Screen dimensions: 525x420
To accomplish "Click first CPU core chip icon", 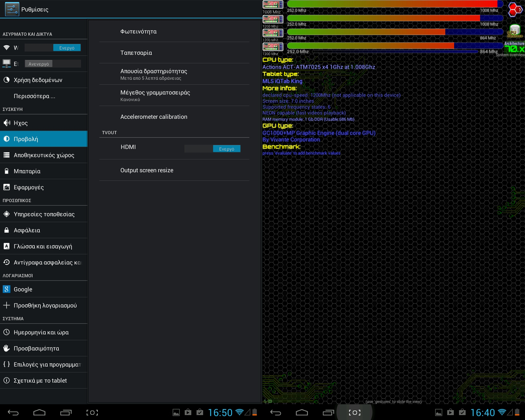I will click(x=273, y=5).
